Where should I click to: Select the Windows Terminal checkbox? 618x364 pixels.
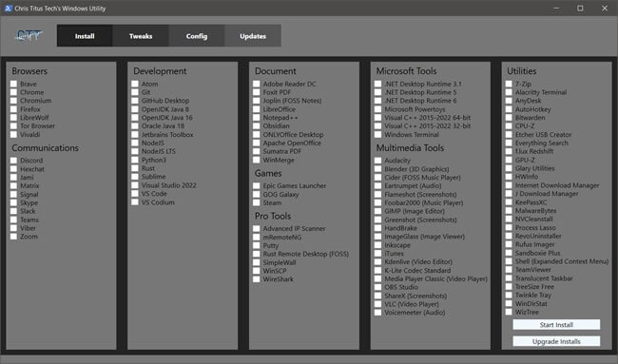[x=378, y=134]
